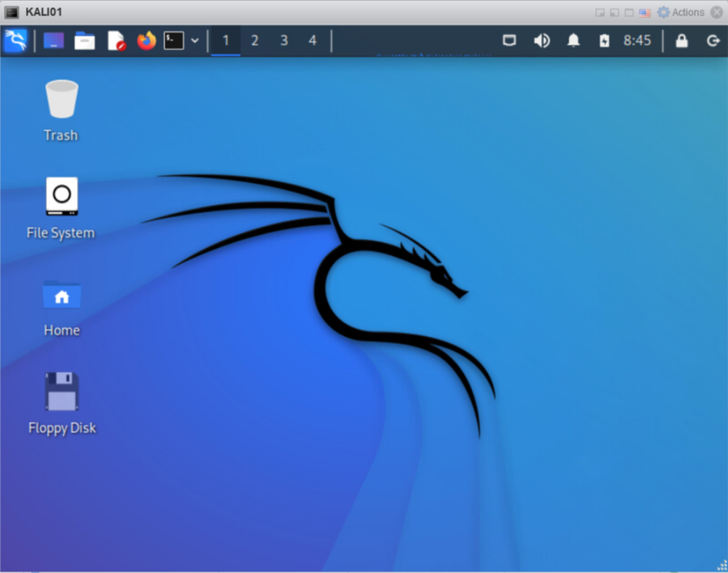Click the show desktop panel icon
Screen dimensions: 728x573
tap(54, 41)
